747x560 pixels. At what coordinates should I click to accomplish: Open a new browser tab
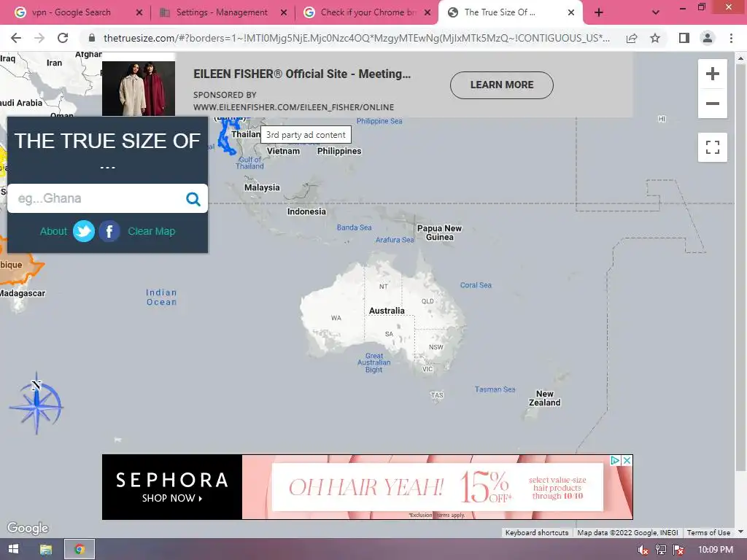coord(599,12)
